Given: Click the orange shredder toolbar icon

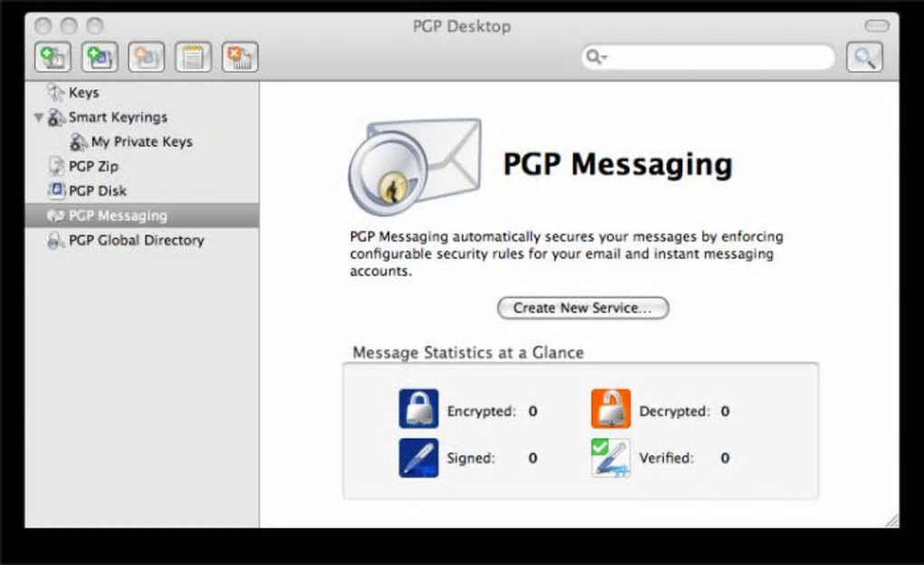Looking at the screenshot, I should point(240,57).
